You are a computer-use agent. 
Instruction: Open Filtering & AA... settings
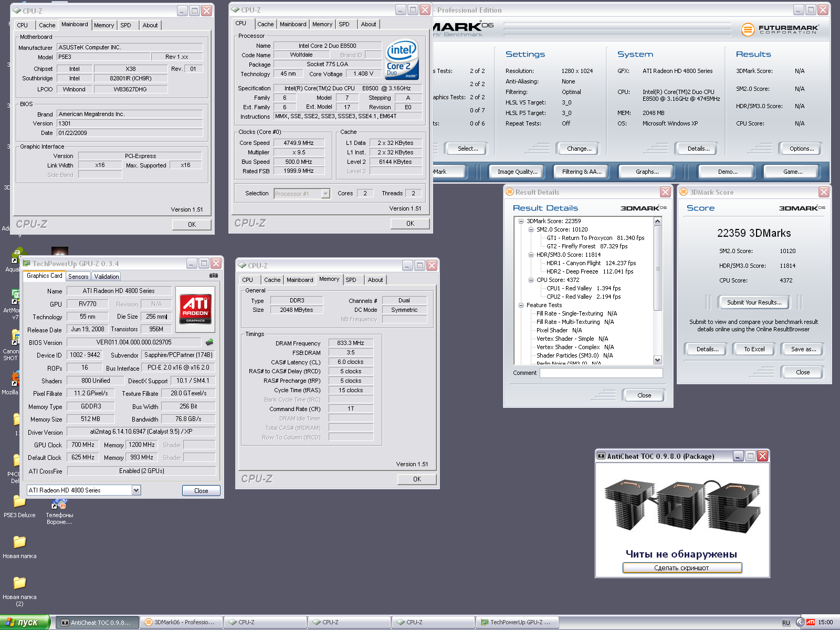[x=582, y=172]
